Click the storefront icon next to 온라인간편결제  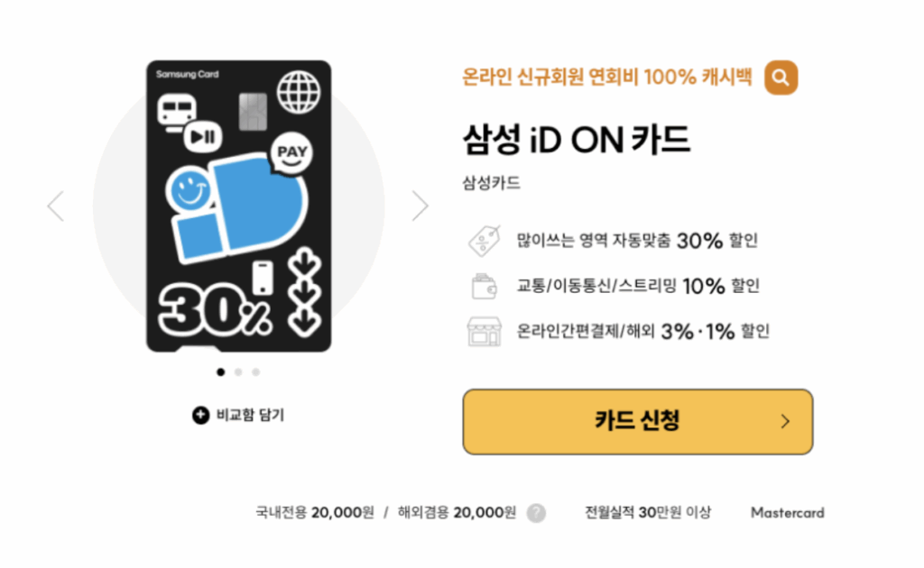485,332
